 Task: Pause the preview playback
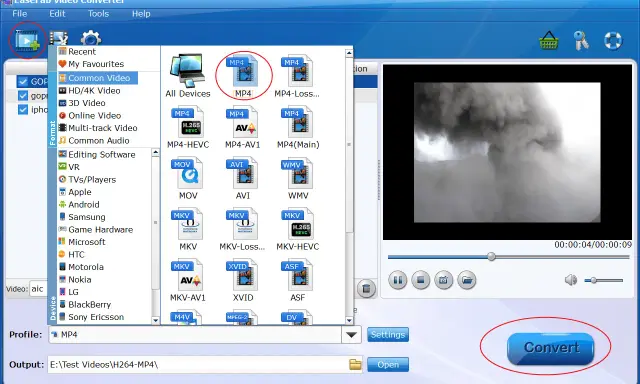coord(398,280)
